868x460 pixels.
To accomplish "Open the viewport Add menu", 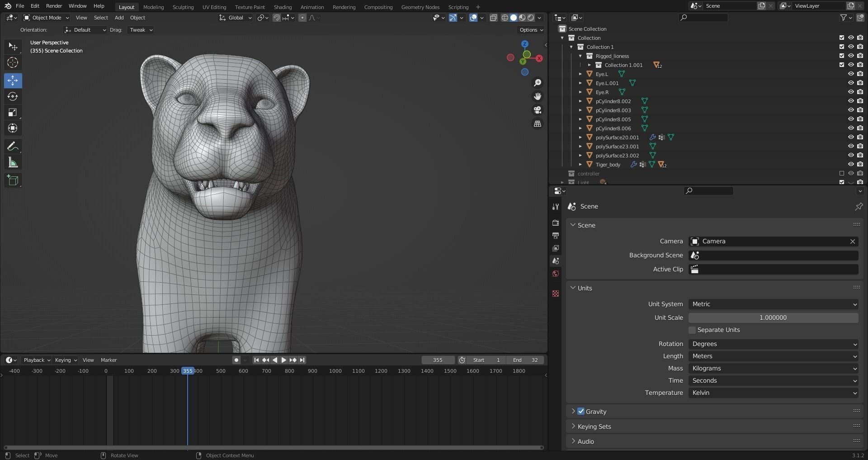I will [x=119, y=18].
